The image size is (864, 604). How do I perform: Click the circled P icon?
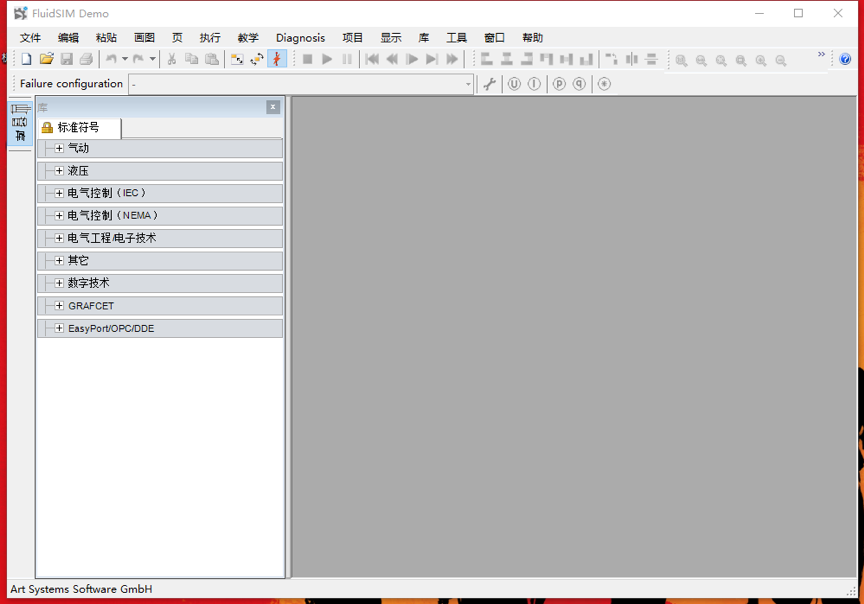pyautogui.click(x=559, y=84)
